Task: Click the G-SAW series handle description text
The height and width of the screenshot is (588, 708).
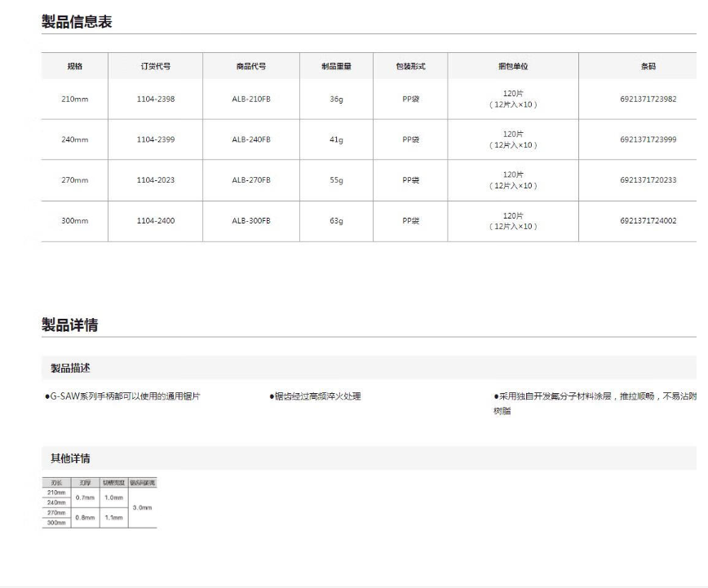Action: click(122, 396)
